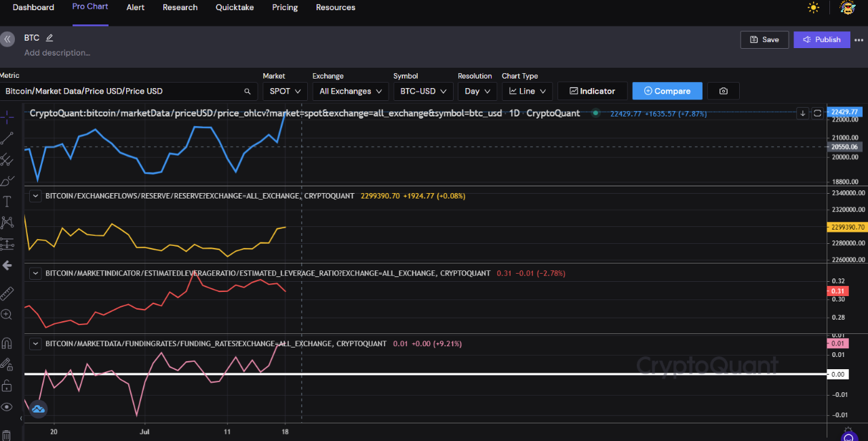This screenshot has height=441, width=868.
Task: Toggle visibility of all drawings via eye icon
Action: (7, 406)
